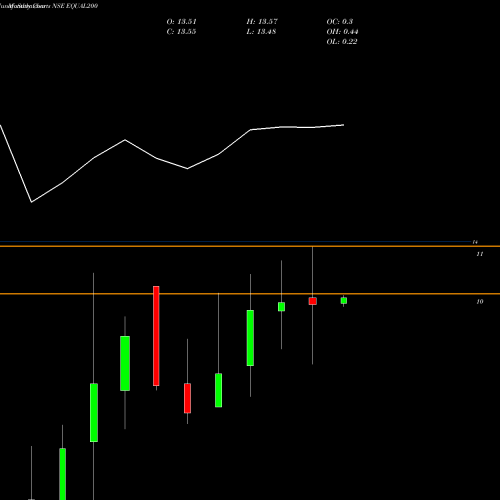Click the high value 'H: 13.57'
This screenshot has height=500, width=500.
(262, 22)
